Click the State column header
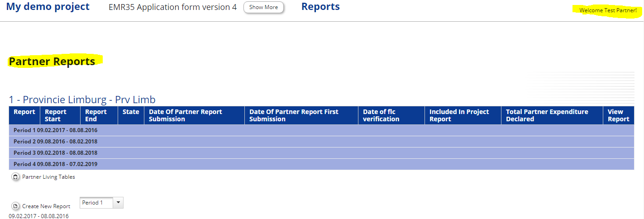This screenshot has width=644, height=219. 131,112
